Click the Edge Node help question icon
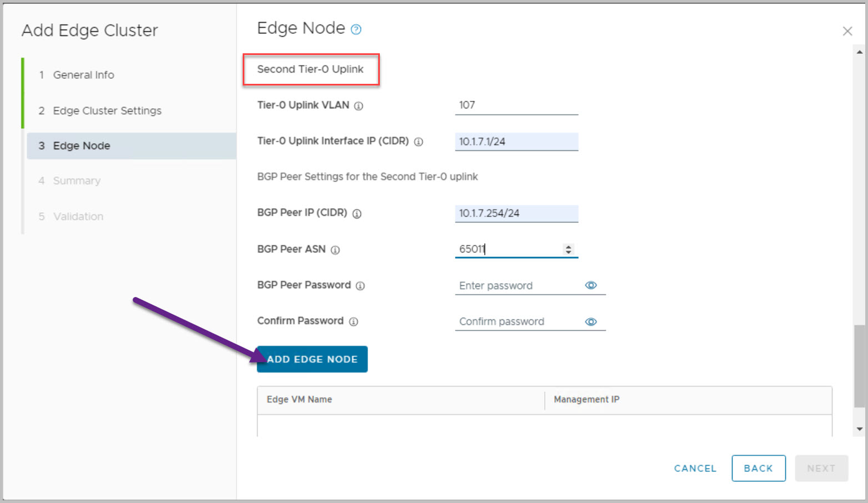This screenshot has width=868, height=503. (x=357, y=29)
